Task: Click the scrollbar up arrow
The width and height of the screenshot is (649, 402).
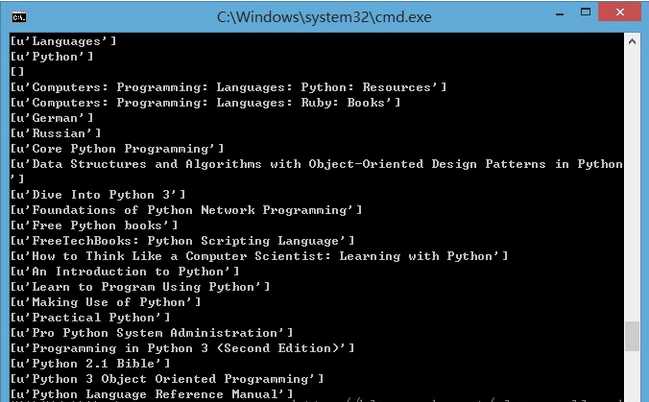Action: point(632,41)
